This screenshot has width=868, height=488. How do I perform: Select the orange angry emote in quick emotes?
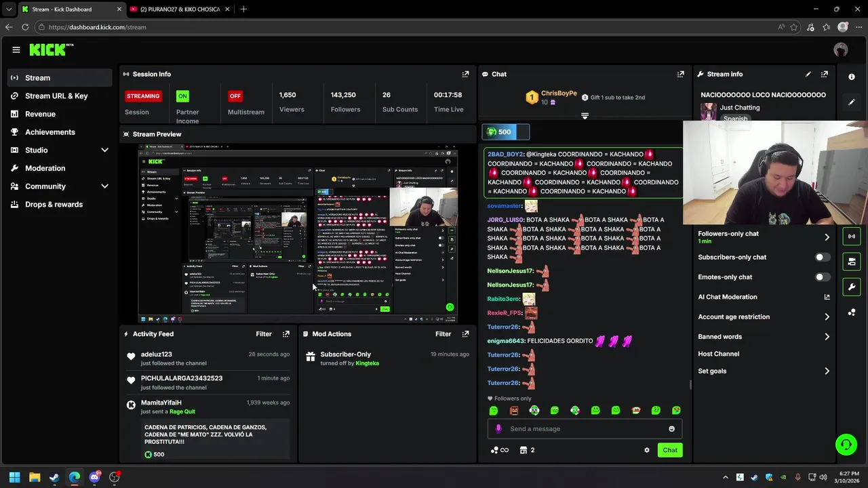514,410
